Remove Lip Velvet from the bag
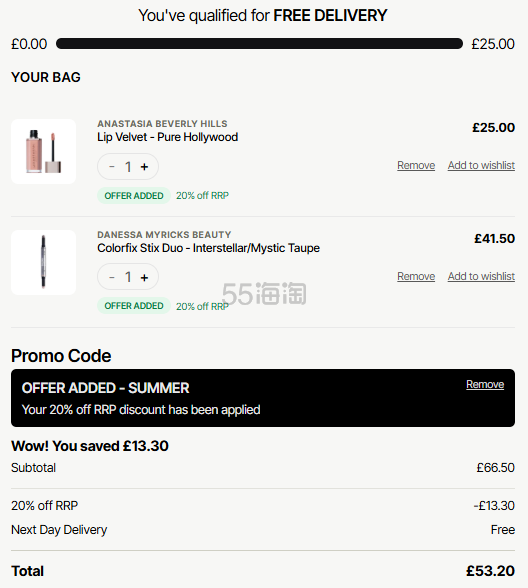Viewport: 528px width, 588px height. 416,165
